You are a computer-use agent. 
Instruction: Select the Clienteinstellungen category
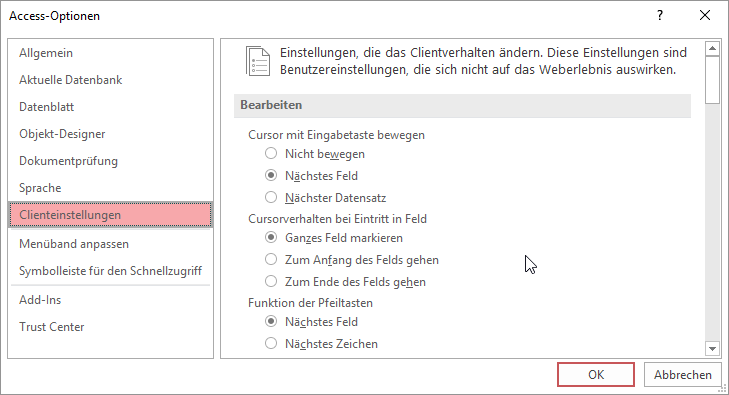click(111, 215)
